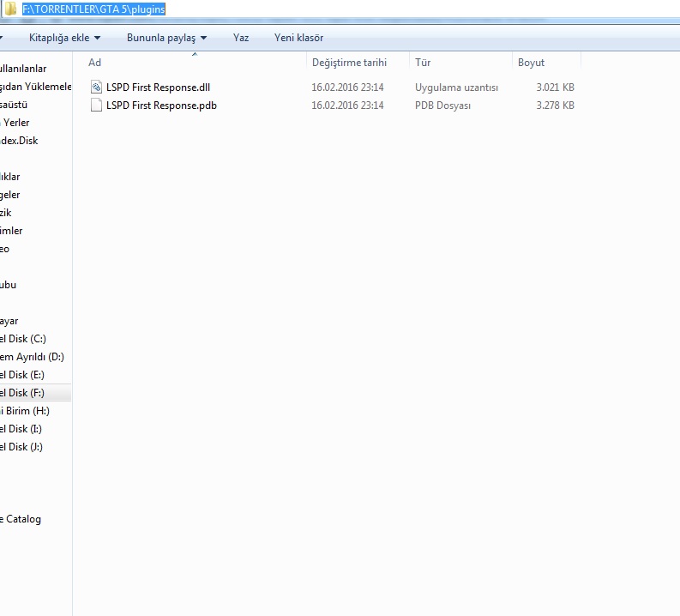Image resolution: width=680 pixels, height=616 pixels.
Task: Click the 3.021 KB size cell
Action: 555,88
